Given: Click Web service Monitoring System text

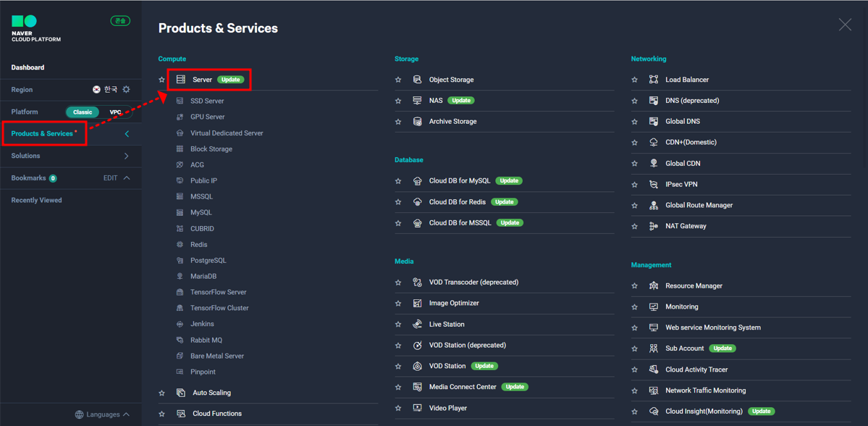Looking at the screenshot, I should point(713,327).
